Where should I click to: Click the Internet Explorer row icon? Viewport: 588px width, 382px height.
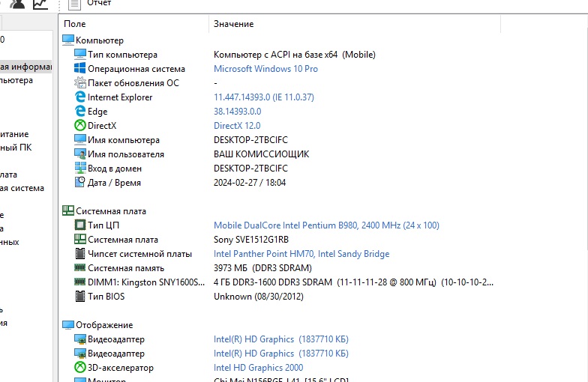[79, 97]
